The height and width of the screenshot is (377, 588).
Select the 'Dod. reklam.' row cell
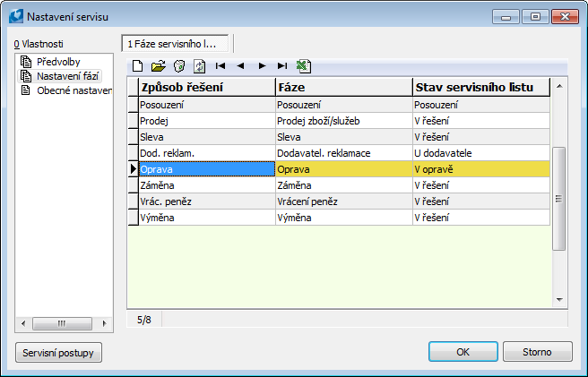tap(207, 153)
